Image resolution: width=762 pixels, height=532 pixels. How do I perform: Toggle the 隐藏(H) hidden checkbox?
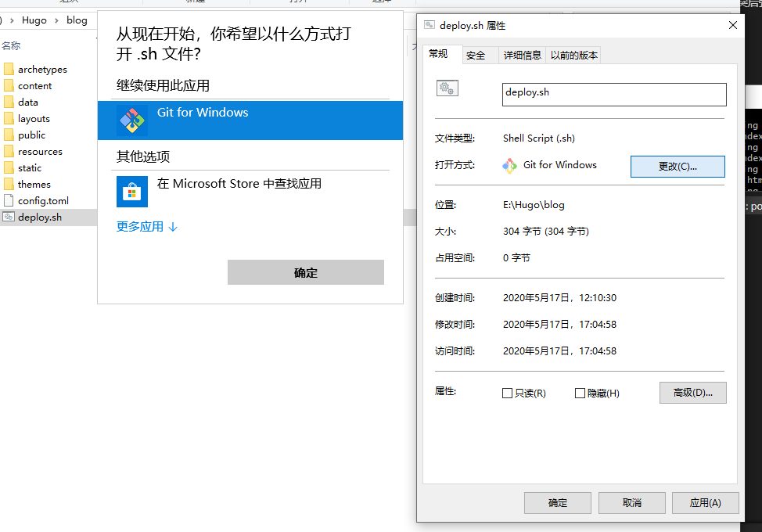[580, 393]
